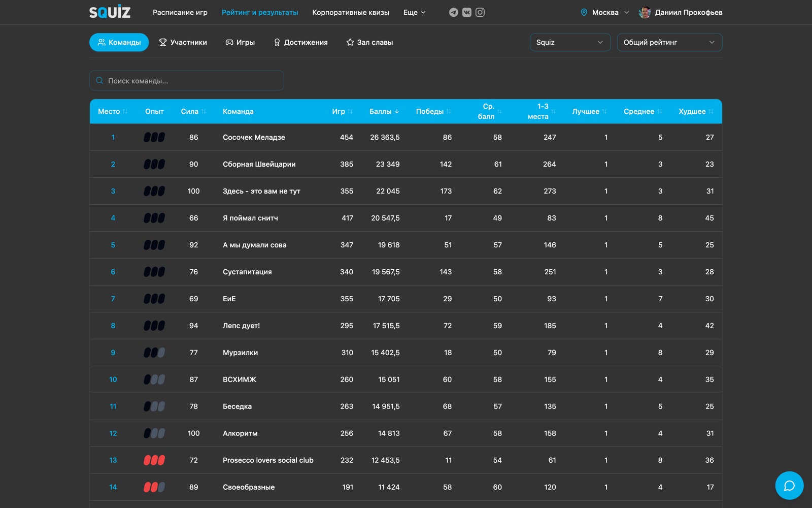Open Даниил Прокофьев profile

(x=681, y=12)
